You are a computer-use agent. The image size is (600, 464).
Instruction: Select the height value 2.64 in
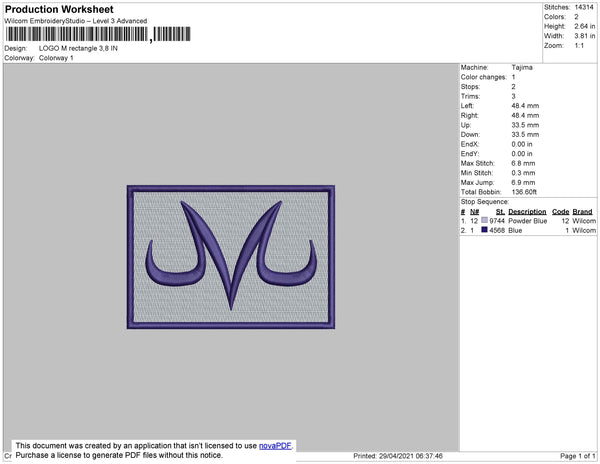click(585, 26)
